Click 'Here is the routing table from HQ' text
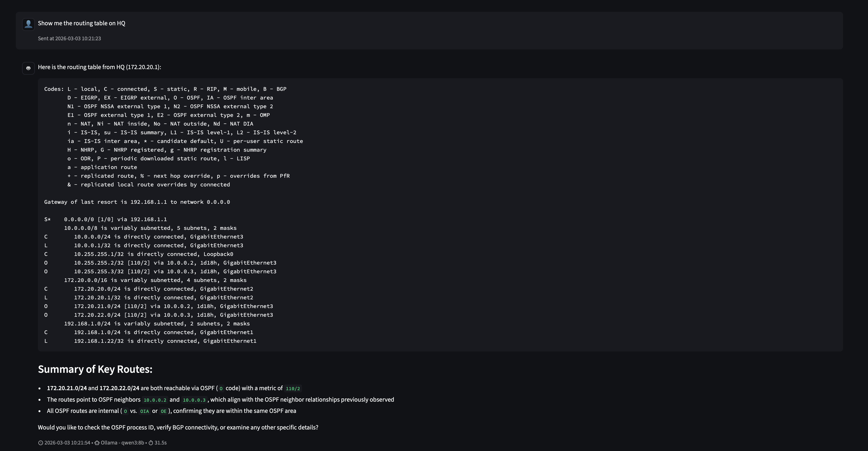 click(x=99, y=67)
